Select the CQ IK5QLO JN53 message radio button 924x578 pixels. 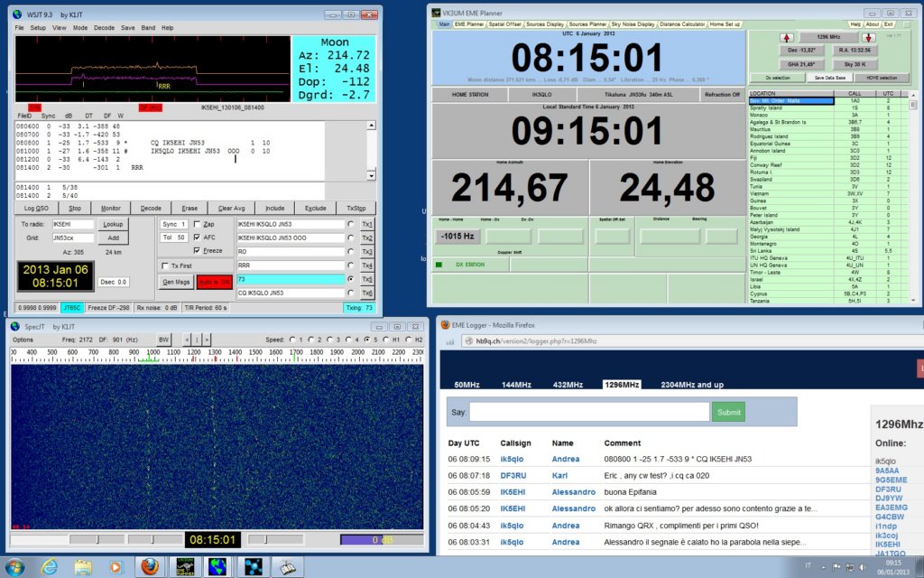tap(351, 293)
